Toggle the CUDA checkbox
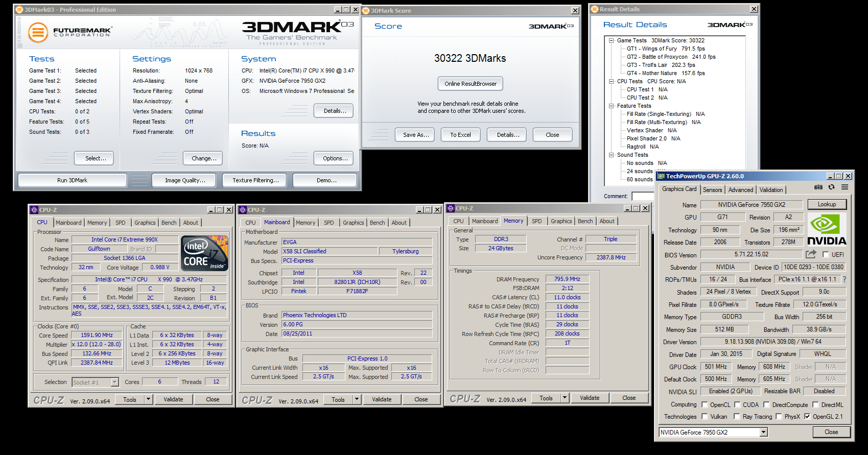The height and width of the screenshot is (455, 868). point(737,405)
